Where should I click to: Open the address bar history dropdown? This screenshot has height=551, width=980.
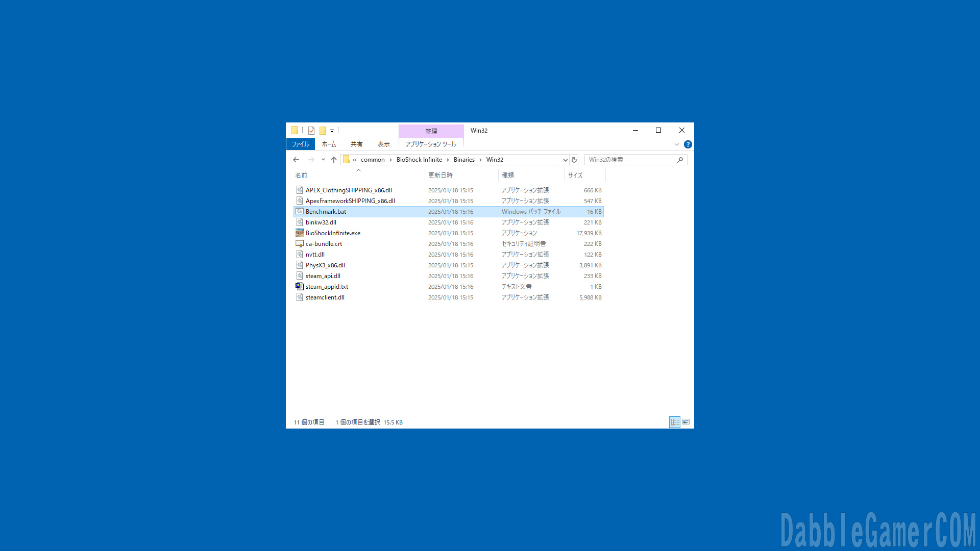tap(565, 160)
